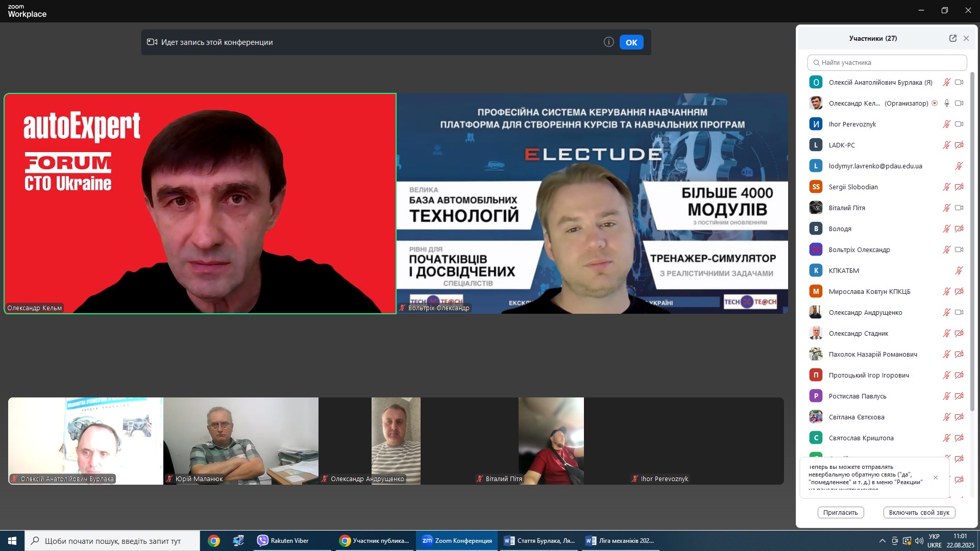The image size is (980, 551).
Task: Click Включить свой звук button
Action: coord(919,512)
